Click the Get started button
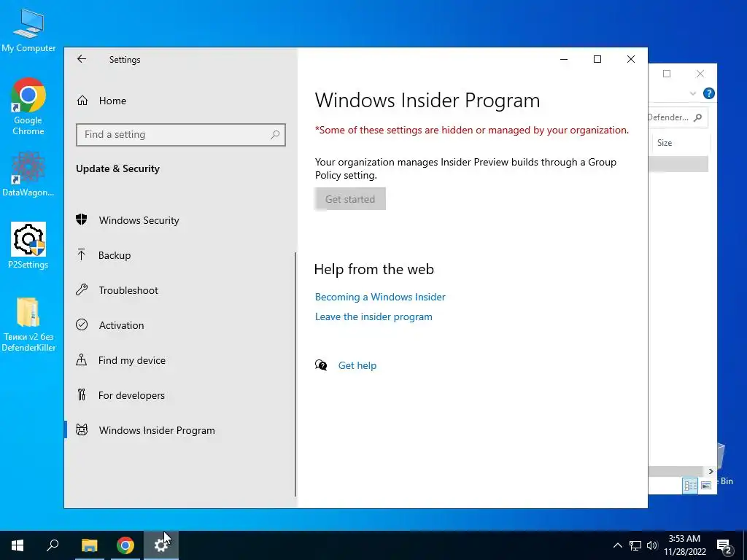 tap(350, 199)
